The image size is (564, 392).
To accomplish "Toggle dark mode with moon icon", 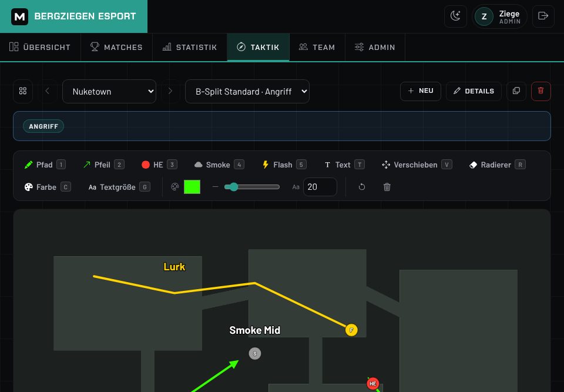I will tap(455, 16).
